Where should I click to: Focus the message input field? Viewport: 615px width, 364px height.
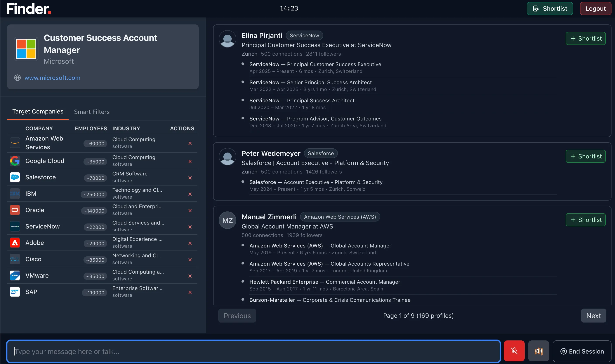(253, 351)
